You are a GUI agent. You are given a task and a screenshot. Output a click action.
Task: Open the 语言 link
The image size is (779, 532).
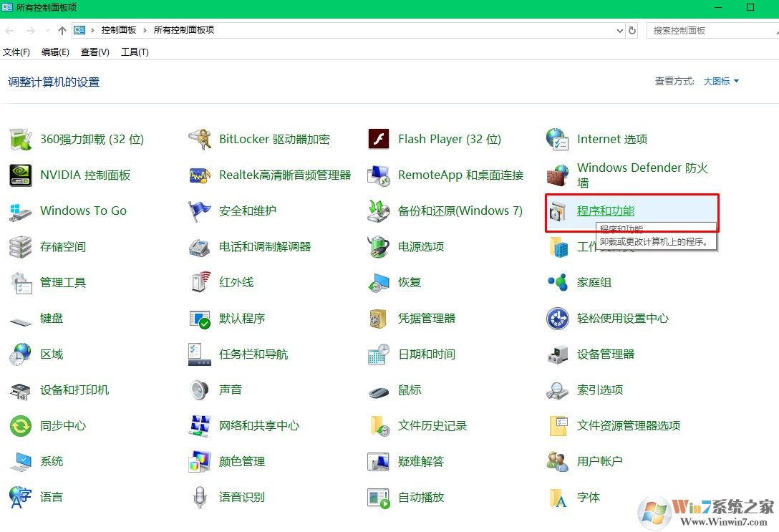(x=52, y=497)
